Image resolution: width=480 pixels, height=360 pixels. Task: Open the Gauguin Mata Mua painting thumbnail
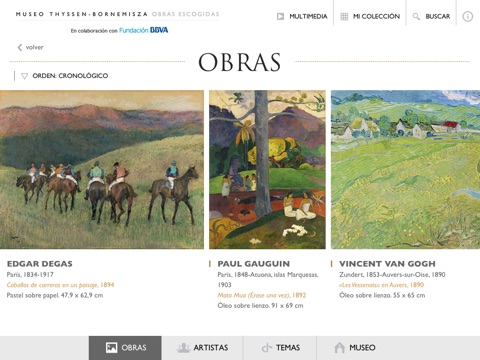(267, 169)
